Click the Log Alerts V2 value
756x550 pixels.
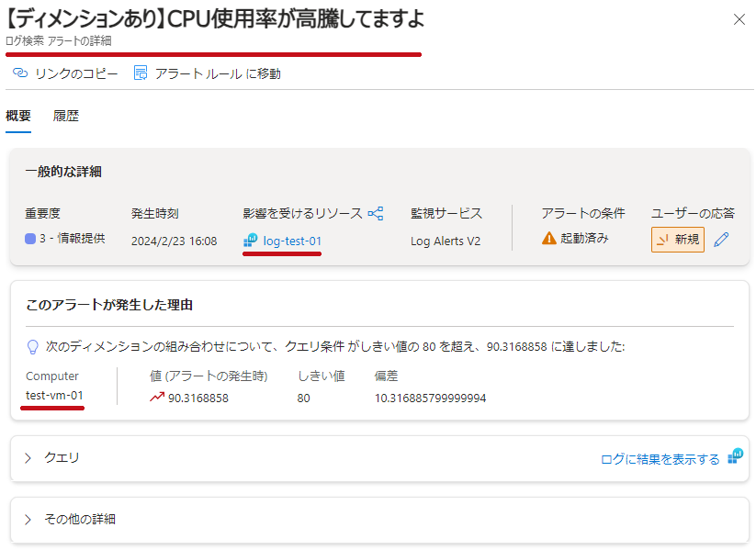[x=446, y=241]
